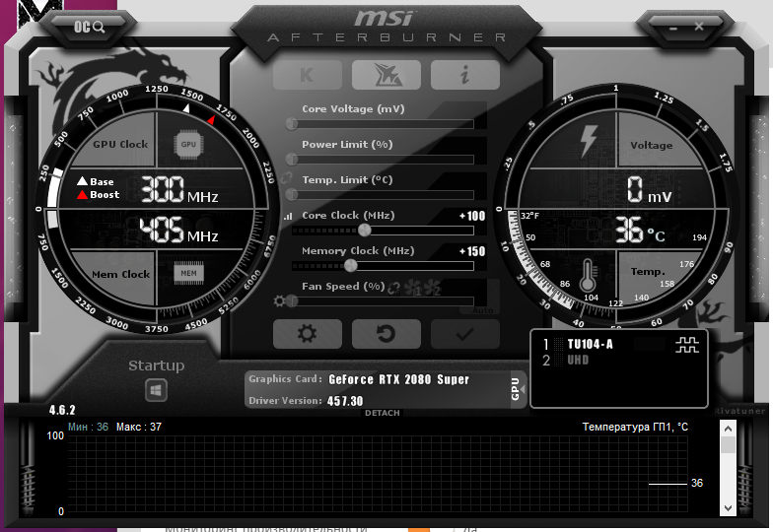Click fan speed gear icon left of slider
Screen dimensions: 773x532
click(279, 301)
